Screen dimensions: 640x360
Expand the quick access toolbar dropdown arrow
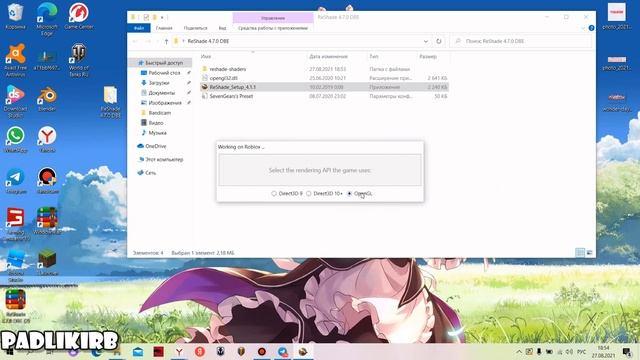(x=162, y=18)
